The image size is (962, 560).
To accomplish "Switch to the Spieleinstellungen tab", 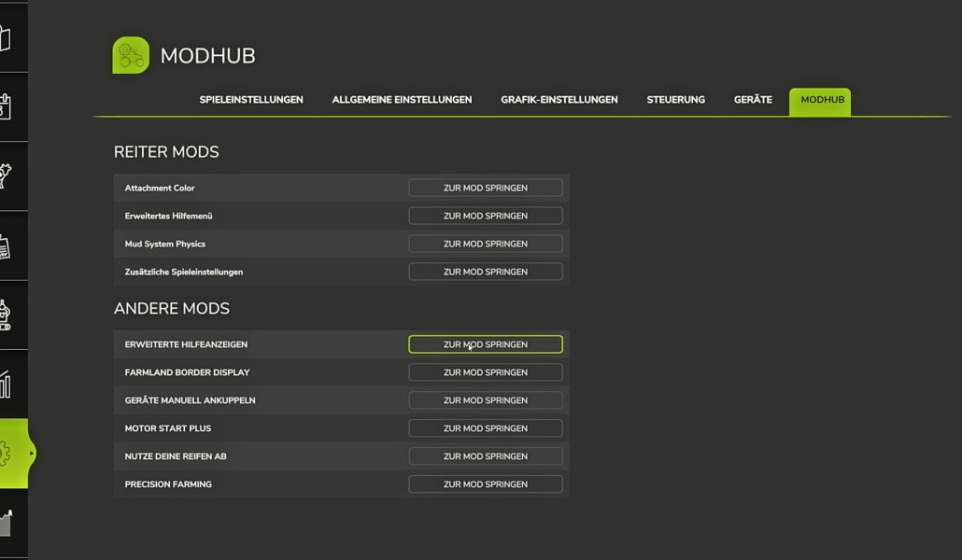I will (x=251, y=100).
